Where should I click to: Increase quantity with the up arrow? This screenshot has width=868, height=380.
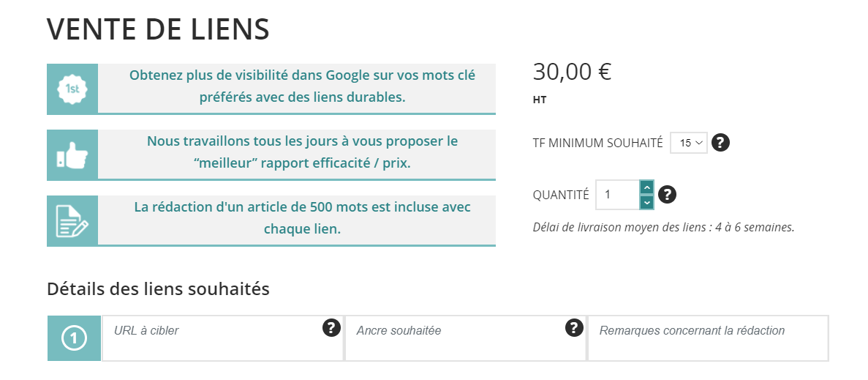click(646, 187)
